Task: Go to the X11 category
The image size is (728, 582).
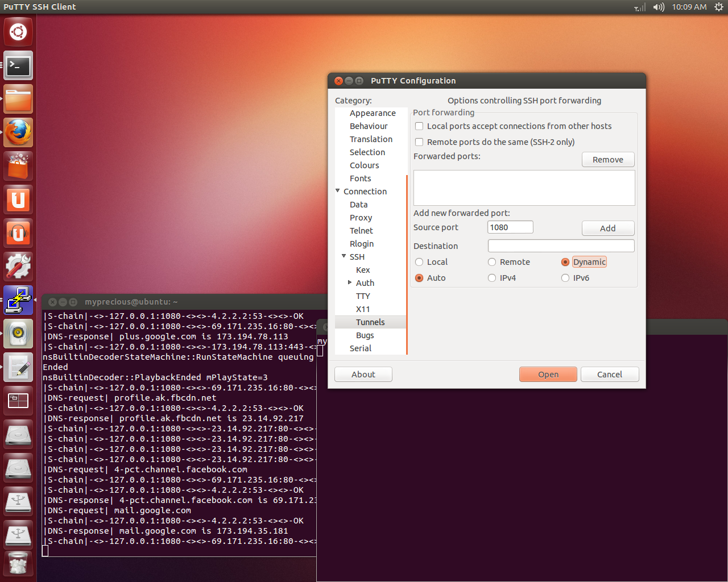Action: pyautogui.click(x=363, y=309)
